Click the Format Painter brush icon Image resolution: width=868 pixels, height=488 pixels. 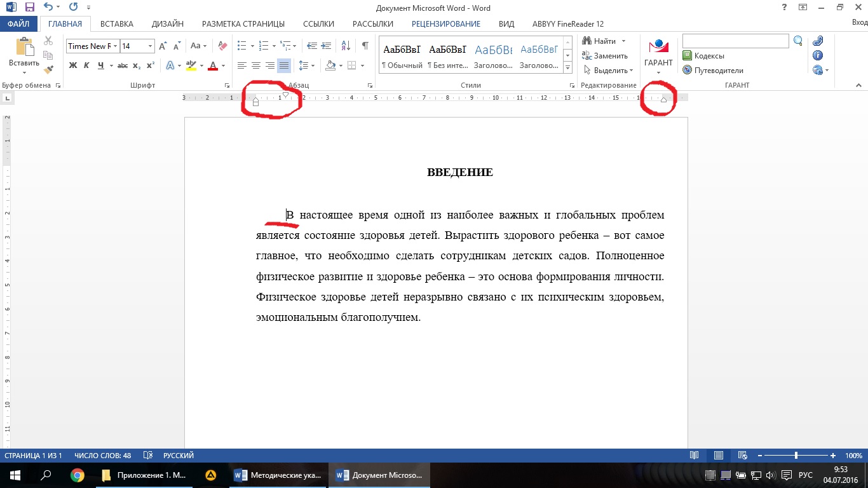(x=48, y=70)
